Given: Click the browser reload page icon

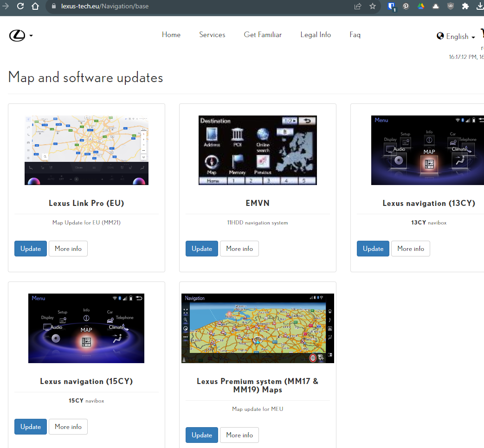Looking at the screenshot, I should [20, 6].
